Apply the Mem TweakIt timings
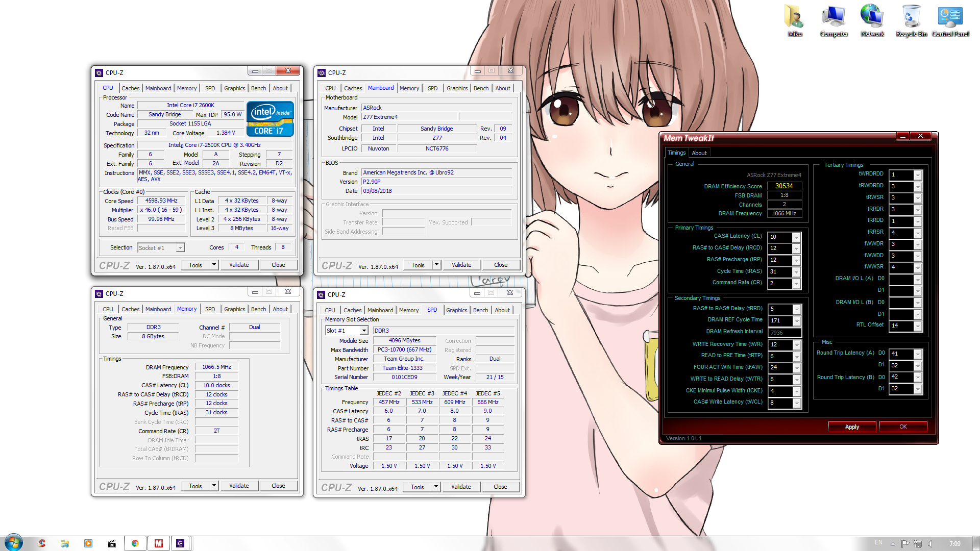Image resolution: width=980 pixels, height=551 pixels. 852,427
